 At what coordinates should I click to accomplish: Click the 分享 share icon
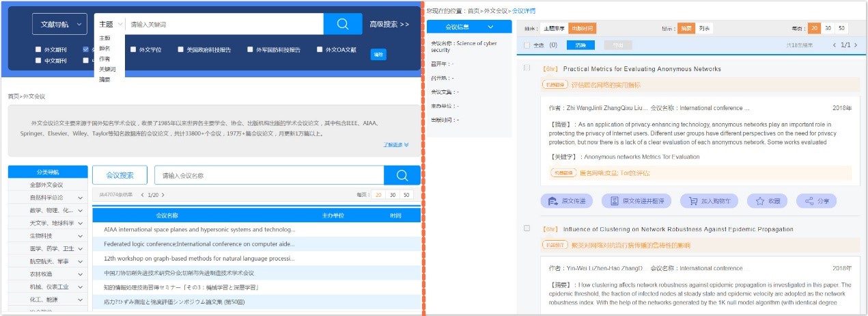809,201
